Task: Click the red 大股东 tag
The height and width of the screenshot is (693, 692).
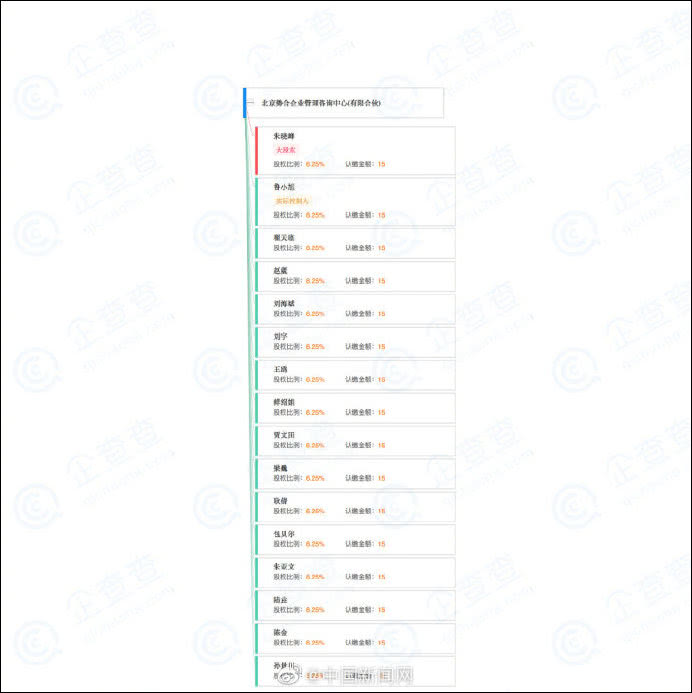Action: click(x=286, y=150)
